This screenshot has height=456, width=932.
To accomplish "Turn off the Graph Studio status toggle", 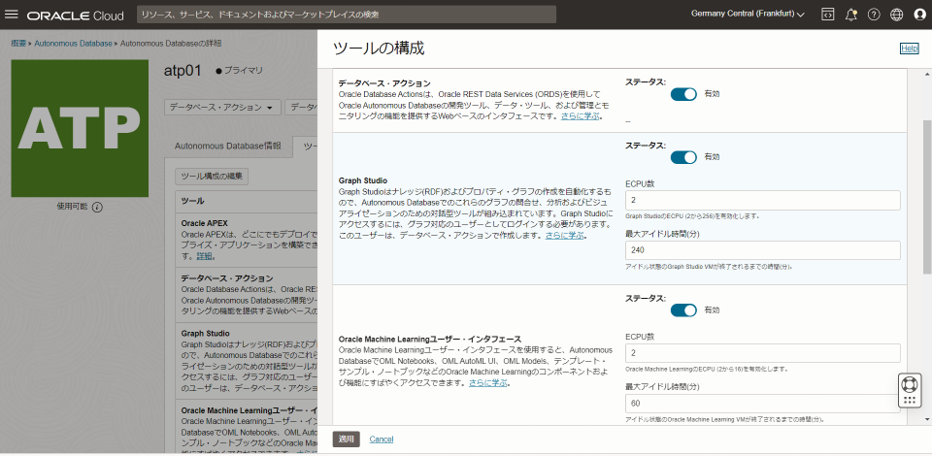I will (x=683, y=157).
